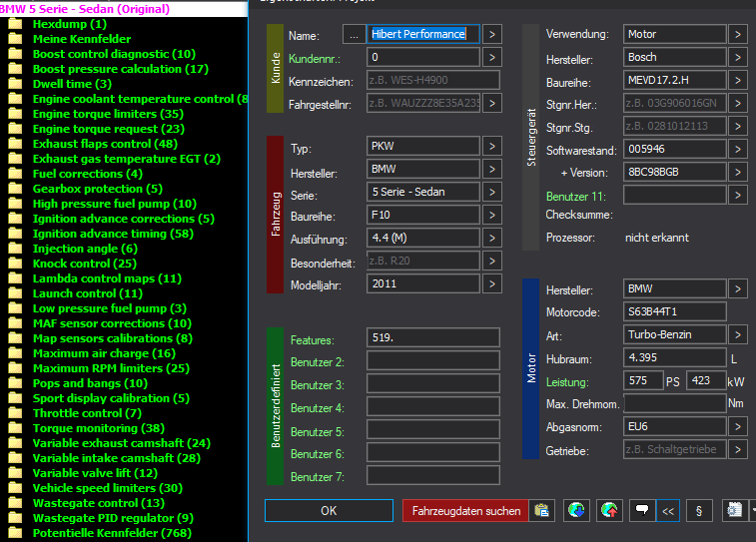Open the vehicle Hersteller BMW selection arrow
Screen dimensions: 756x542
click(x=492, y=169)
